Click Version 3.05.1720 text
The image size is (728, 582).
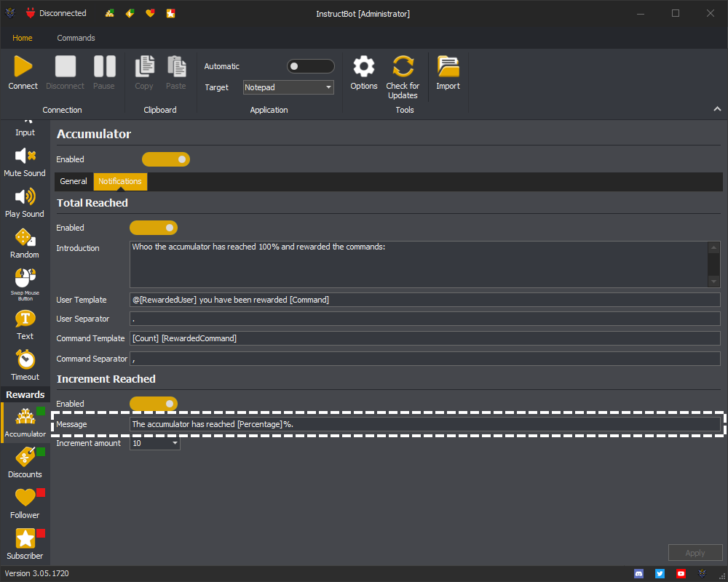[x=36, y=574]
